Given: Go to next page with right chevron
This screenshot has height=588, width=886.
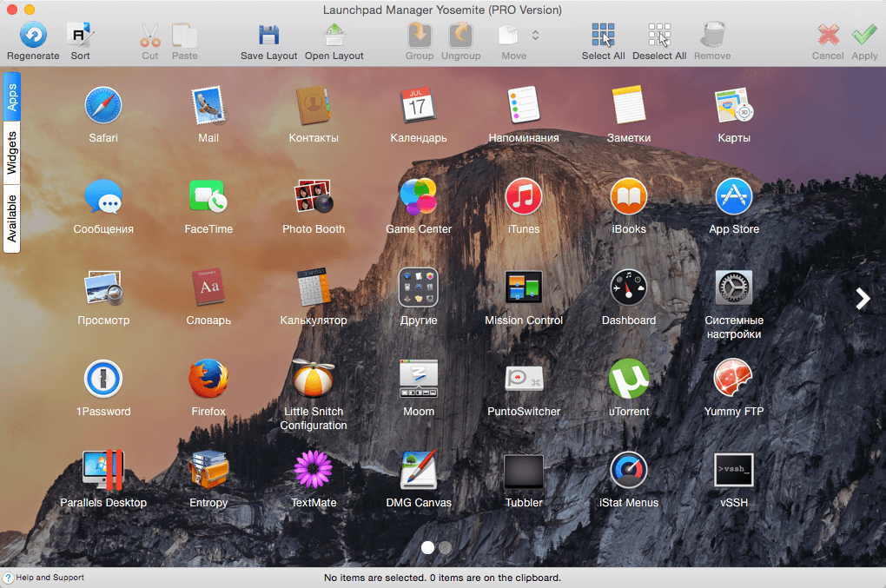Looking at the screenshot, I should (x=862, y=299).
